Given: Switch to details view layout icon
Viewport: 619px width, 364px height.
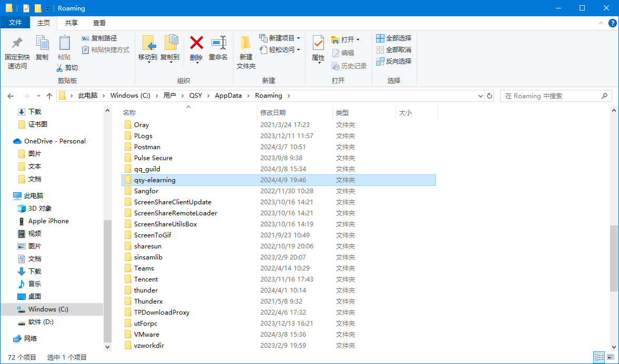Looking at the screenshot, I should pos(599,357).
